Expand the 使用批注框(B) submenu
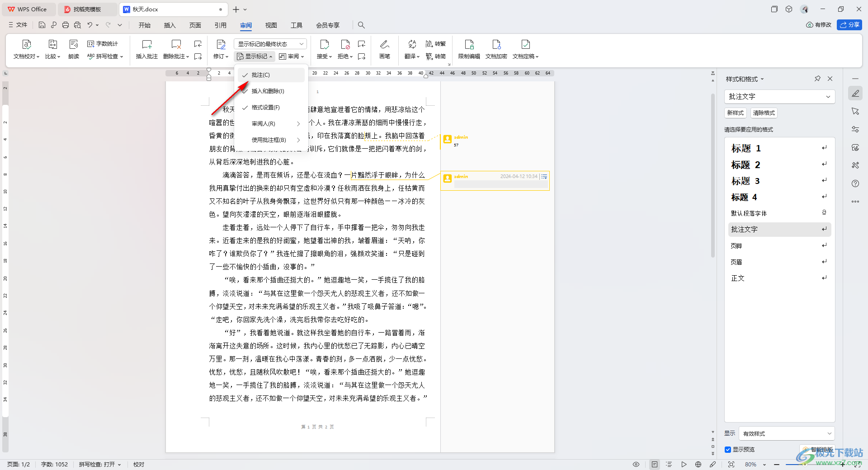Viewport: 868px width, 470px height. point(271,140)
